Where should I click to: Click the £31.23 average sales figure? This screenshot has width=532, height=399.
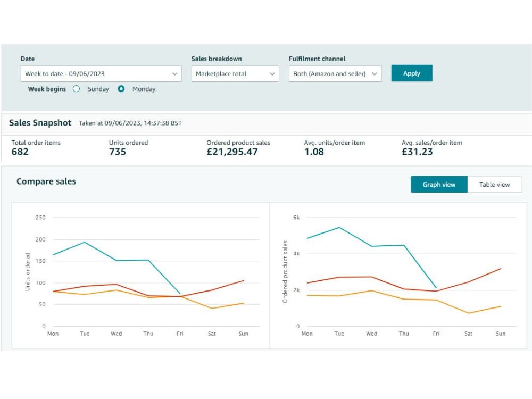pos(417,152)
